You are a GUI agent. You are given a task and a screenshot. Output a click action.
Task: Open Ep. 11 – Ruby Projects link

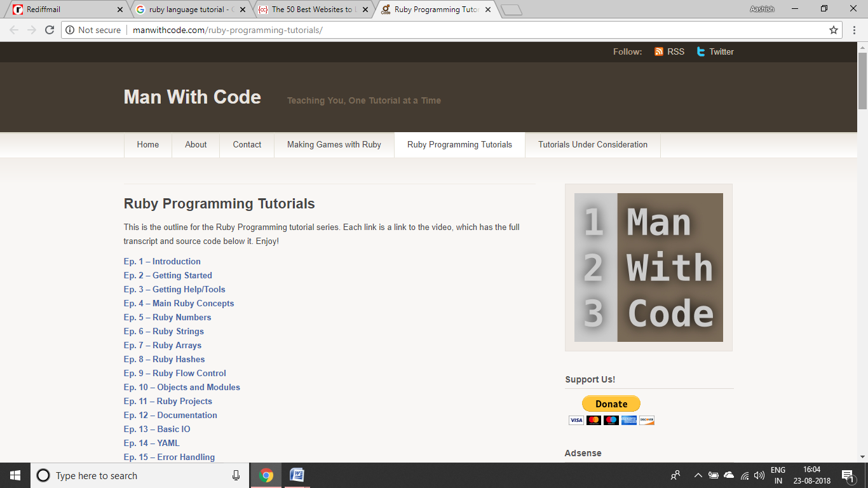coord(168,401)
